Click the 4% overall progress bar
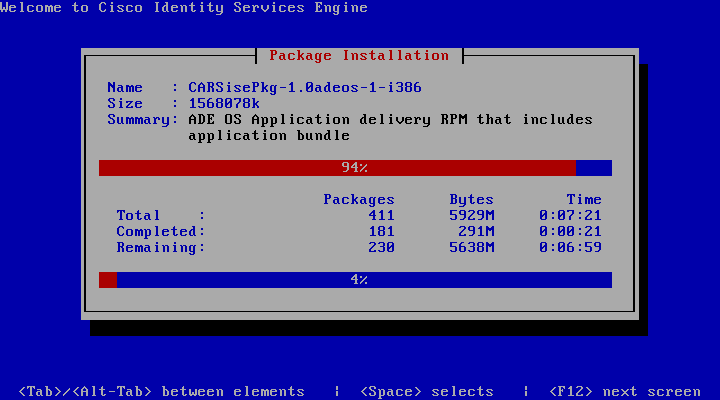The height and width of the screenshot is (400, 720). [x=355, y=280]
